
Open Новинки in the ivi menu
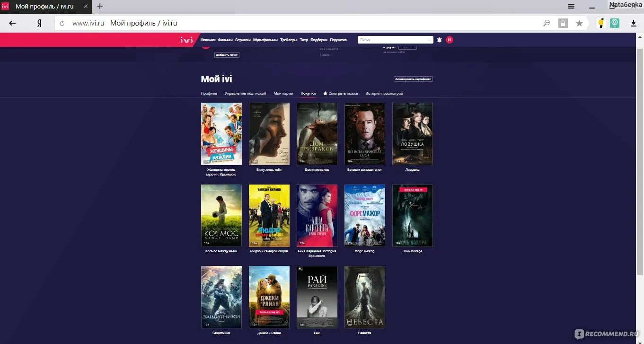pyautogui.click(x=208, y=40)
